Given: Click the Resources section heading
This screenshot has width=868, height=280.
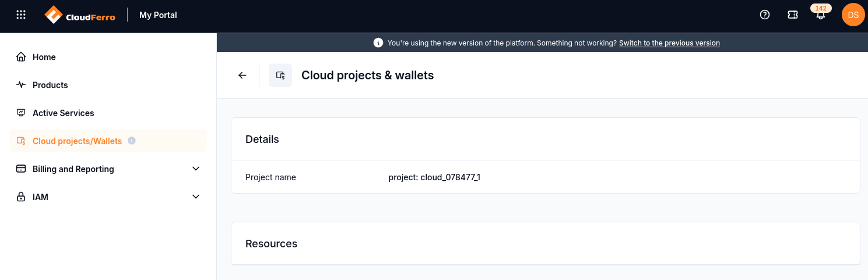Looking at the screenshot, I should [271, 244].
